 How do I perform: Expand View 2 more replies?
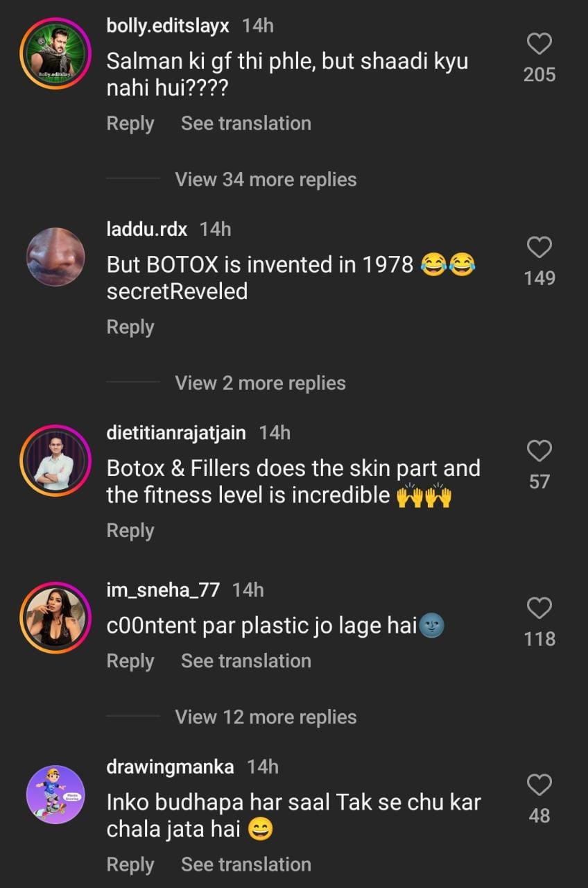[x=260, y=383]
